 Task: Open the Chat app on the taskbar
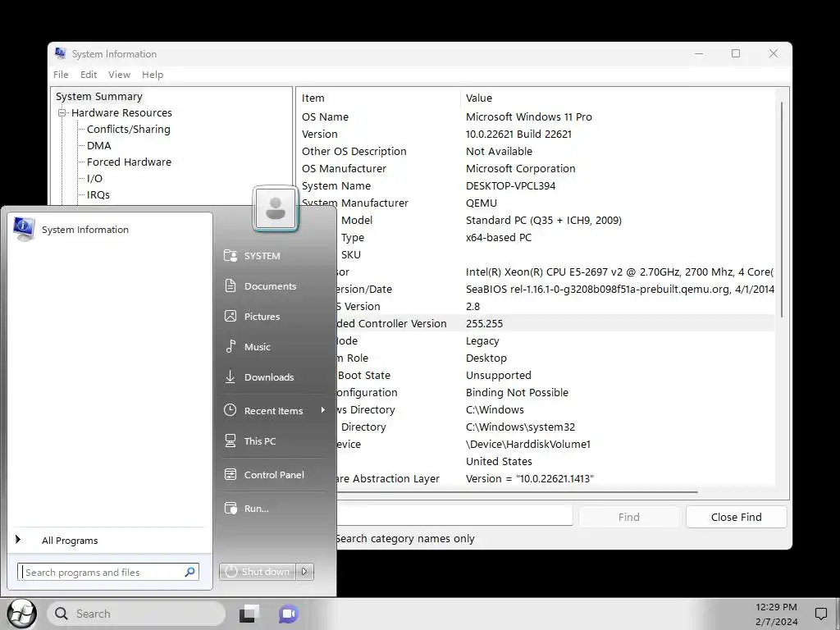click(x=288, y=614)
